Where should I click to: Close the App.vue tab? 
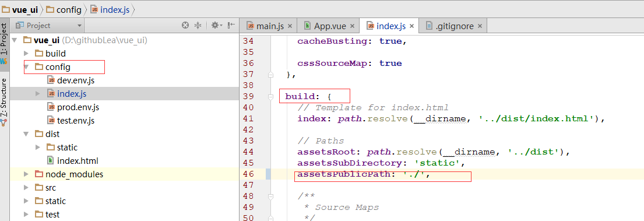pyautogui.click(x=352, y=26)
